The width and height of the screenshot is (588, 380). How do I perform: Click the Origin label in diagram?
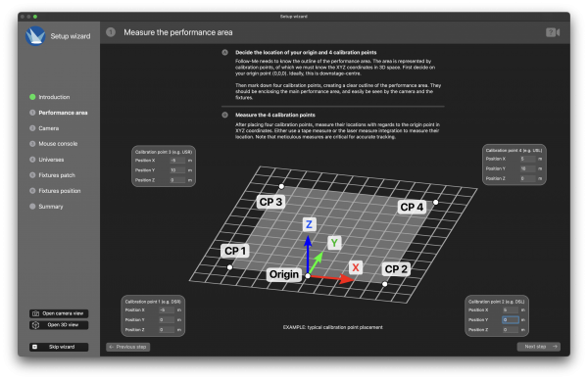tap(284, 274)
